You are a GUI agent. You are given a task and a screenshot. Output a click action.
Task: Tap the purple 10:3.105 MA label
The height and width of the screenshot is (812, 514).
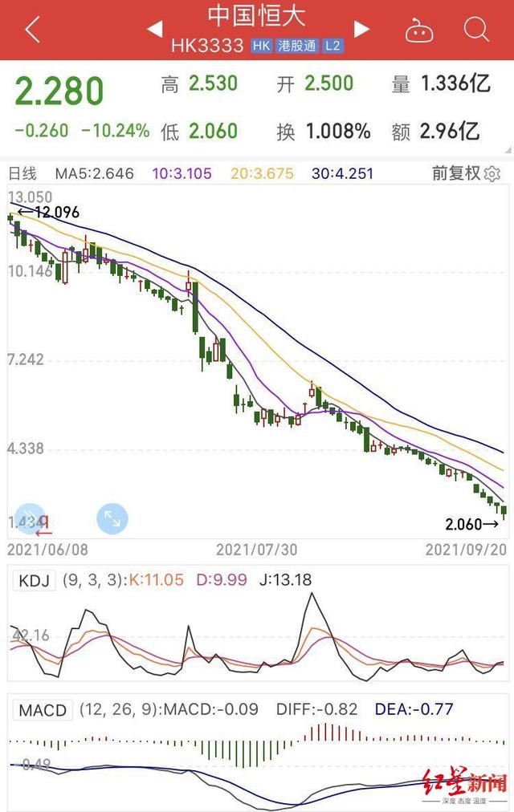[x=182, y=173]
